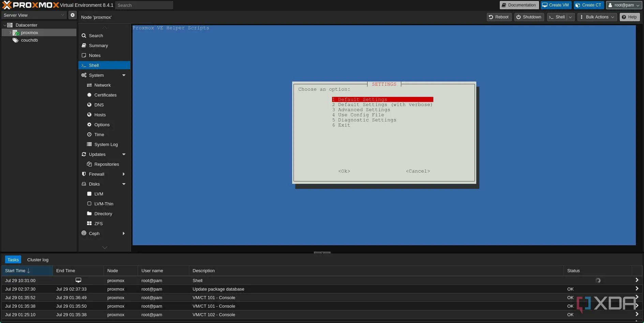
Task: Click the Options gear icon
Action: click(89, 124)
